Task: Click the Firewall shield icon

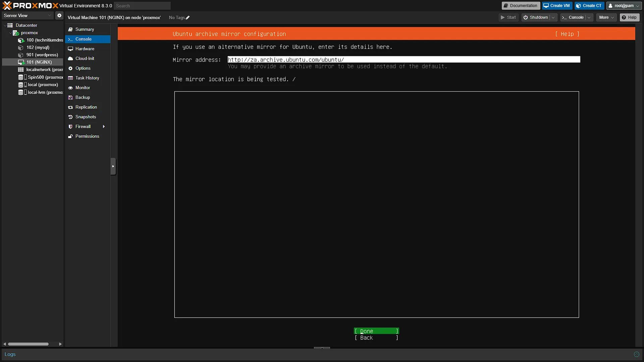Action: coord(70,127)
